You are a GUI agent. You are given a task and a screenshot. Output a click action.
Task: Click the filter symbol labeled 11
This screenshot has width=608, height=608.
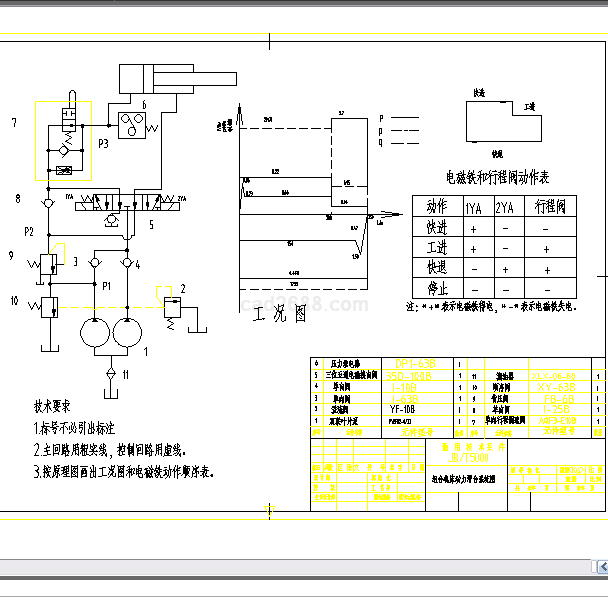(x=111, y=373)
